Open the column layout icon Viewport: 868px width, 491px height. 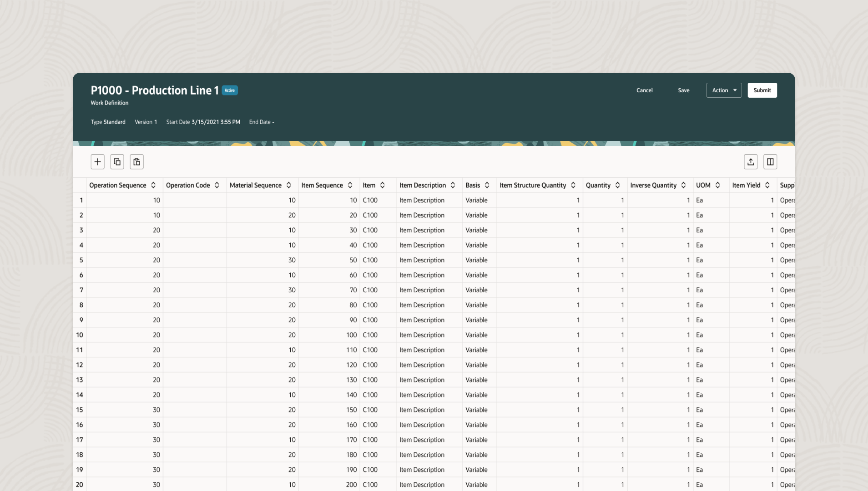click(x=770, y=162)
